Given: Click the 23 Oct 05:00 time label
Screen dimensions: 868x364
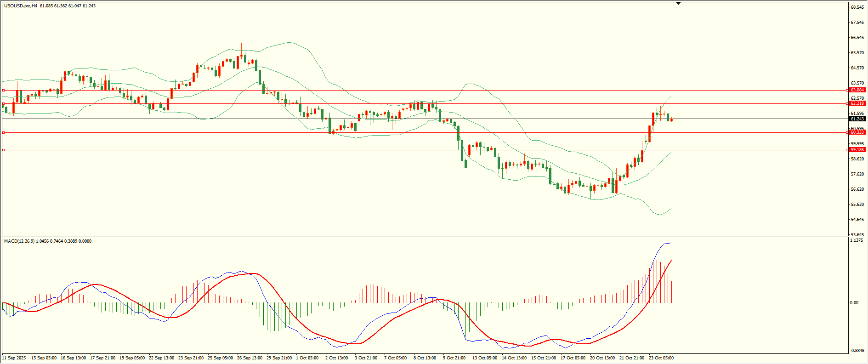Looking at the screenshot, I should [661, 358].
